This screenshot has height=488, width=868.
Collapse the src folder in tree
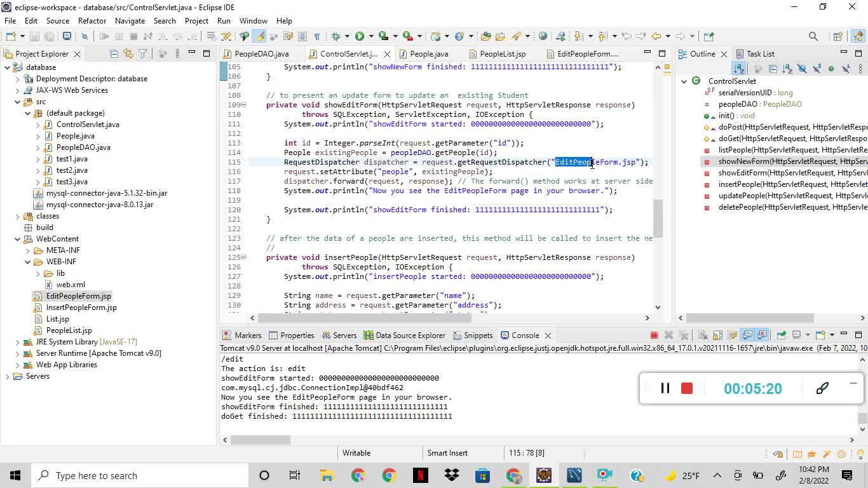[18, 102]
